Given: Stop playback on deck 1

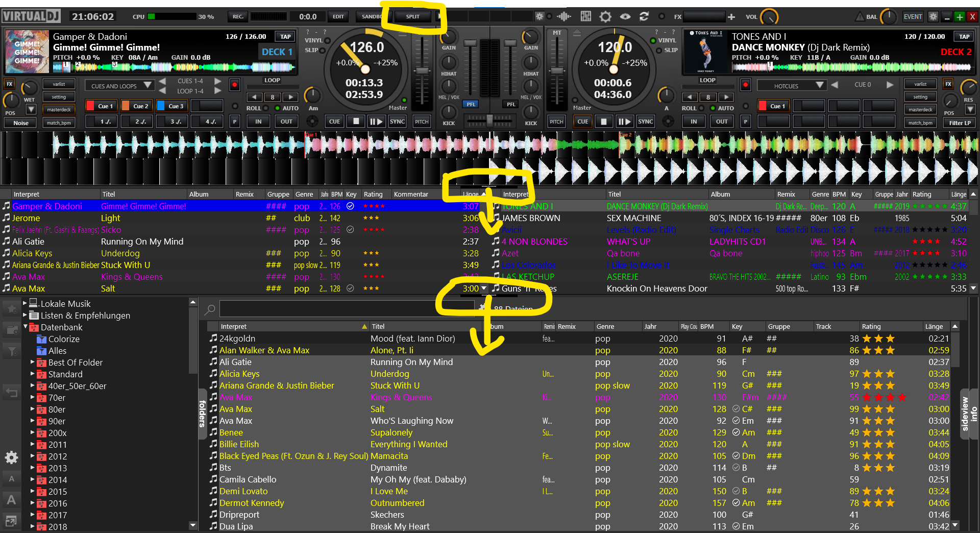Looking at the screenshot, I should coord(356,122).
